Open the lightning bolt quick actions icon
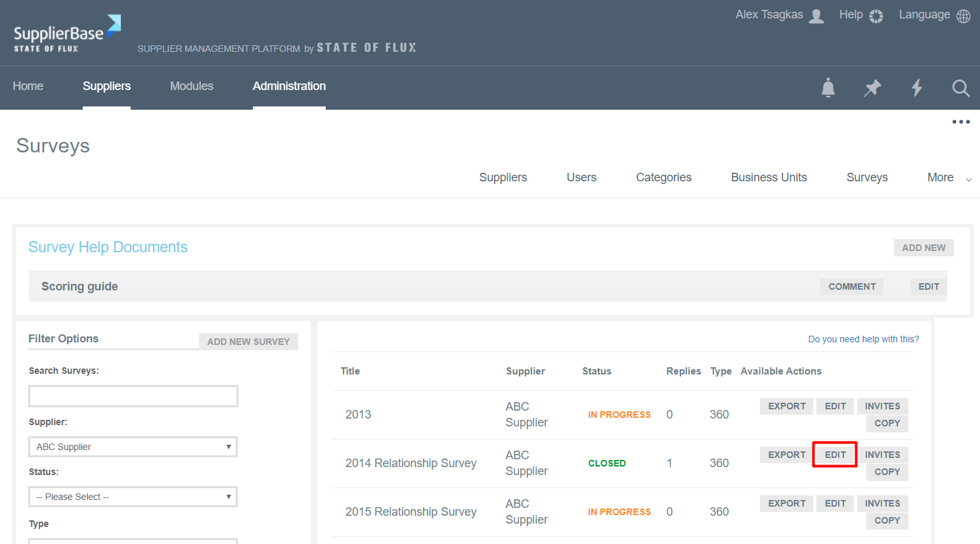Screen dimensions: 980x544 pos(917,87)
